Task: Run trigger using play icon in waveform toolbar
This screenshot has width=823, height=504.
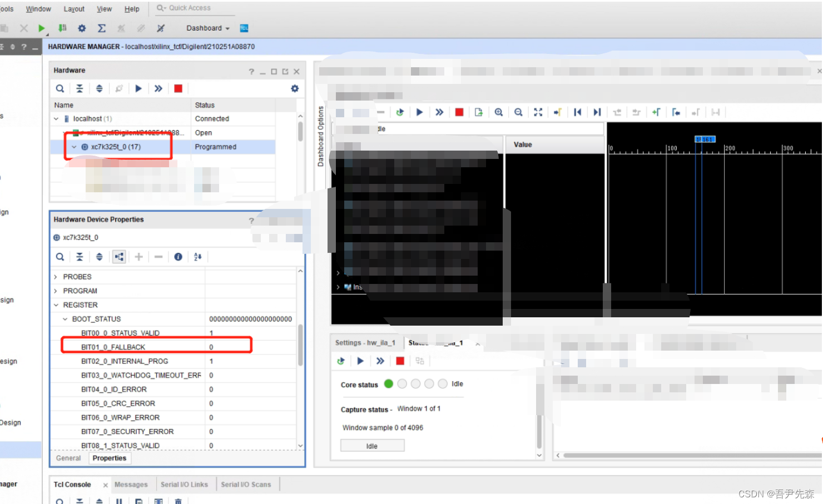Action: 419,112
